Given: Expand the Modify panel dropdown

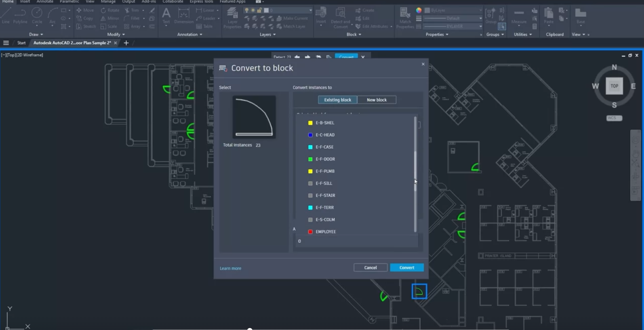Looking at the screenshot, I should [116, 35].
